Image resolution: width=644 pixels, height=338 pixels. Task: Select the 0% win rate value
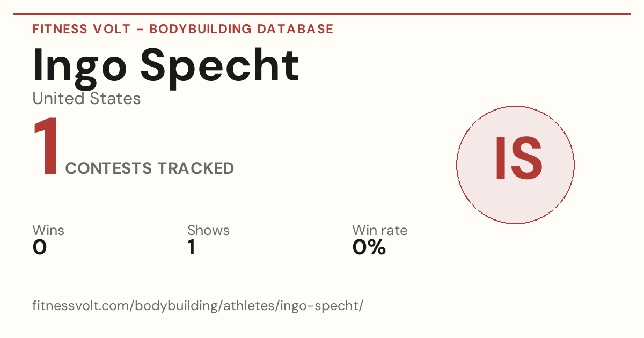tap(369, 247)
